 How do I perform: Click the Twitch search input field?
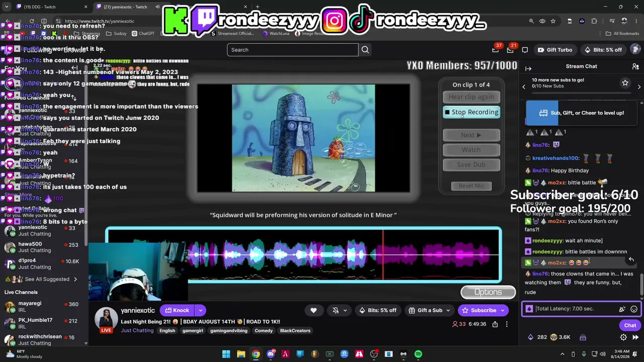tap(293, 50)
